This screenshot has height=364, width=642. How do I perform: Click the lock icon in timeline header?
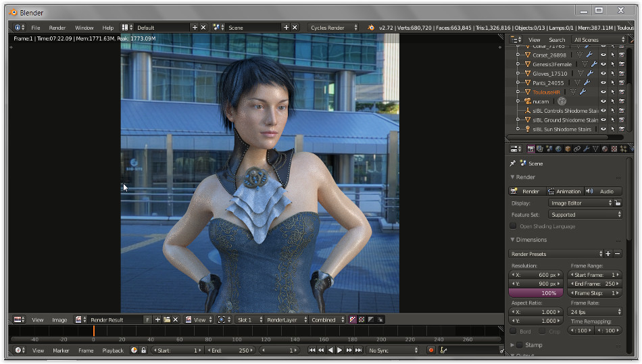coord(143,350)
